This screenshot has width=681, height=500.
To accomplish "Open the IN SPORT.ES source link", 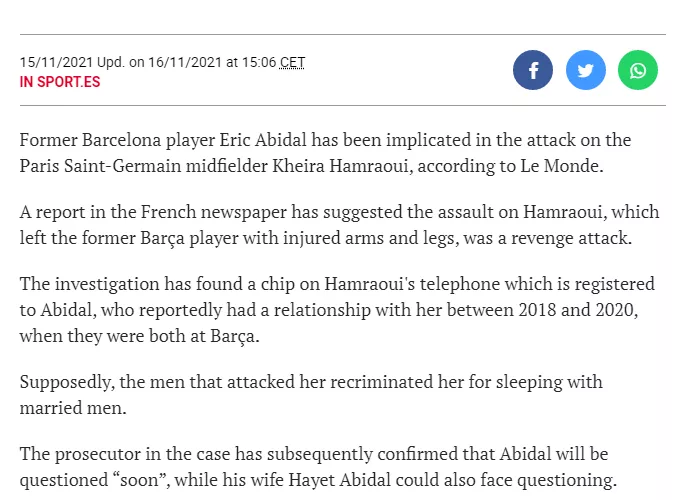I will (x=60, y=82).
